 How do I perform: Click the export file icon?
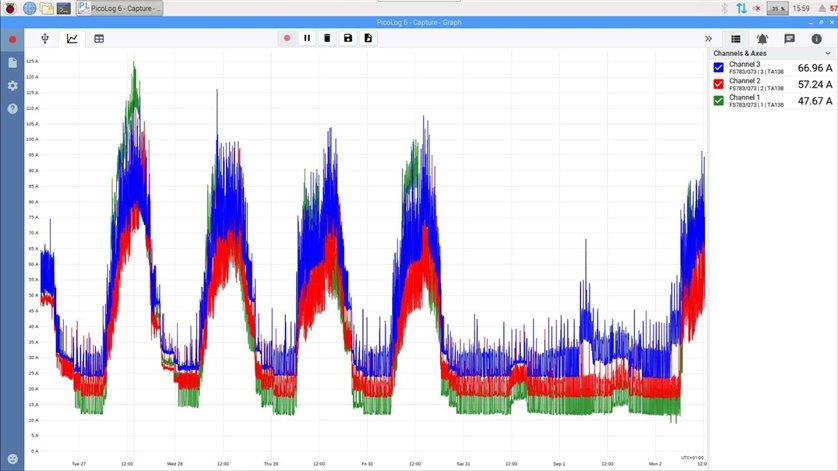coord(368,39)
